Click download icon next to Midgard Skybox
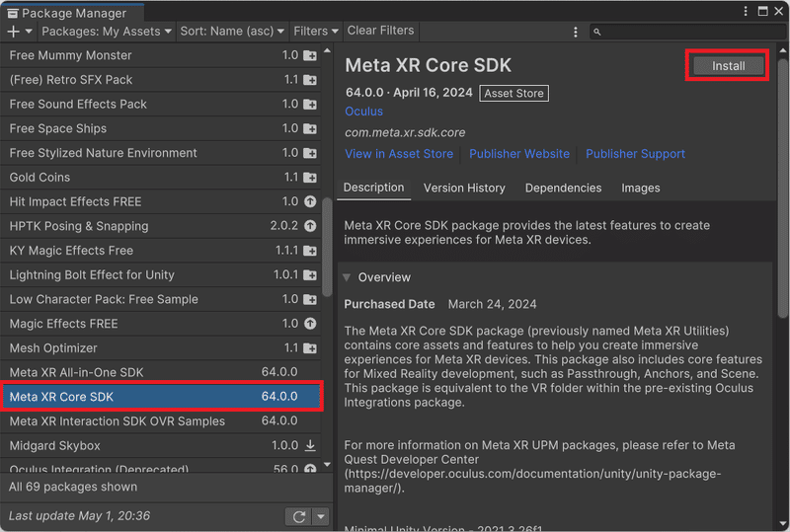 click(310, 446)
